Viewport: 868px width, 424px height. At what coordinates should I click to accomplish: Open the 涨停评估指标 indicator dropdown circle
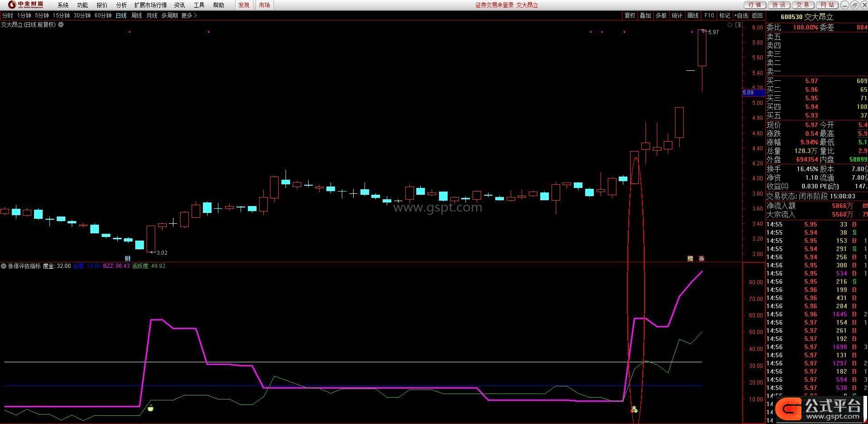pos(4,266)
